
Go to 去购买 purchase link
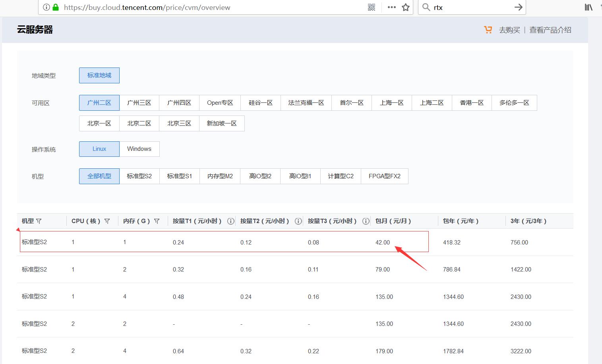click(509, 30)
